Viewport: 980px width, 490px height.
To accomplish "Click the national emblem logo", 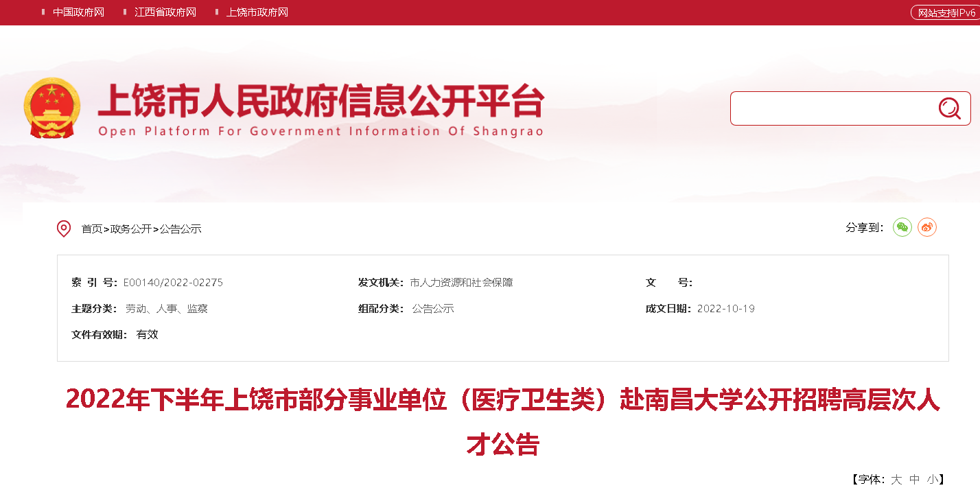I will 52,108.
